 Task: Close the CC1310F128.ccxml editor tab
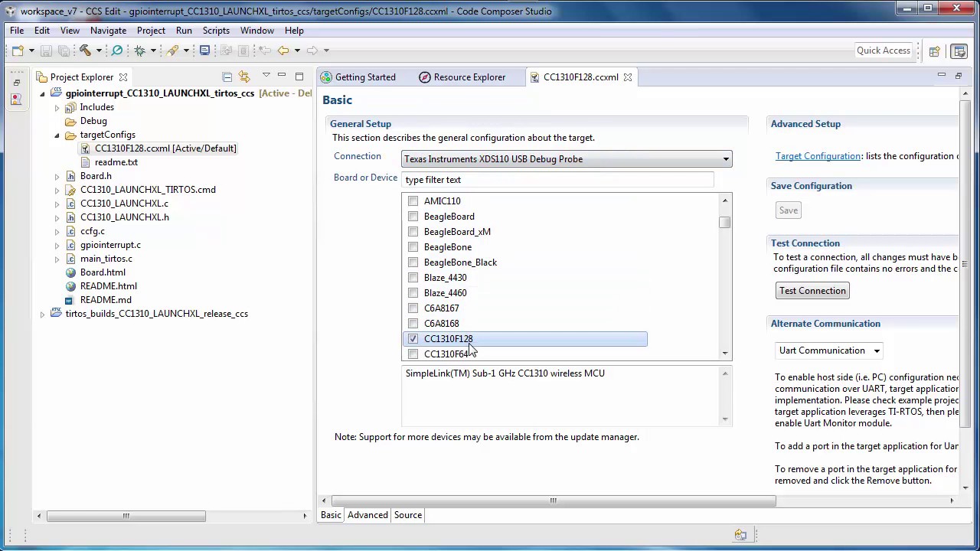point(628,77)
